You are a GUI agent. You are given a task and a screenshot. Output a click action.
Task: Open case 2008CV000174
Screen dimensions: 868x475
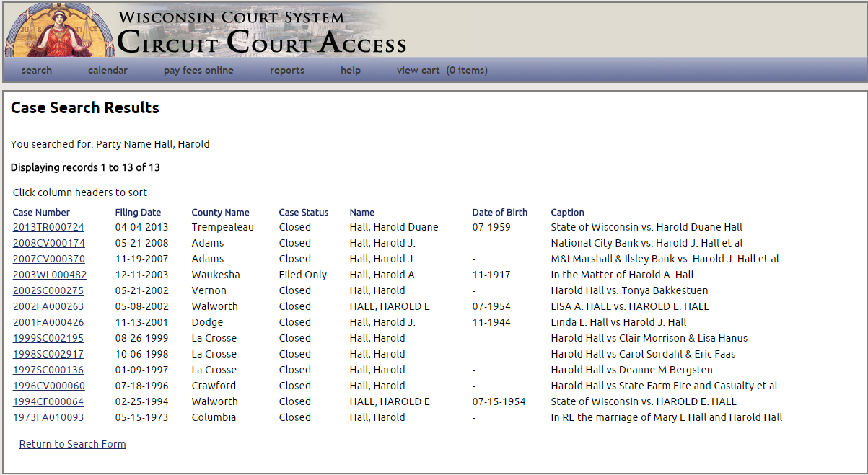[48, 243]
